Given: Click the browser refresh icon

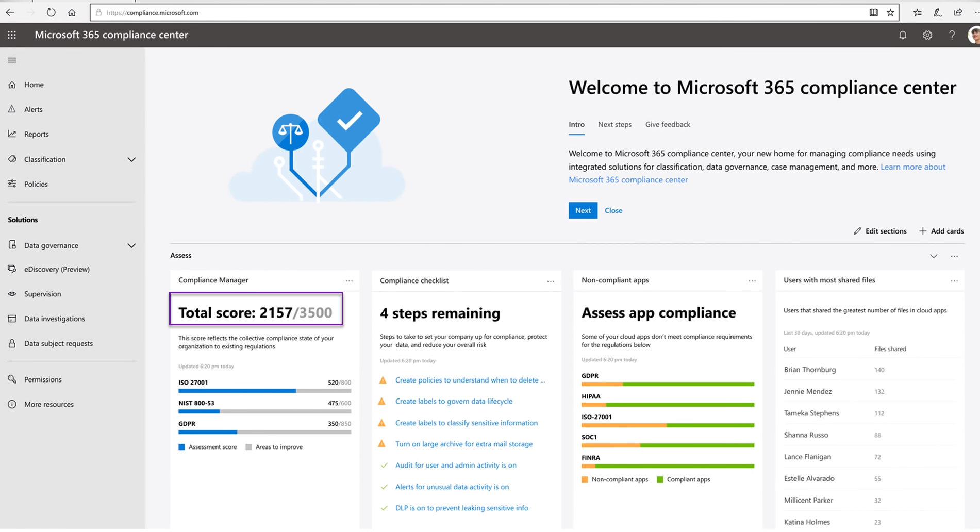Looking at the screenshot, I should pos(51,12).
